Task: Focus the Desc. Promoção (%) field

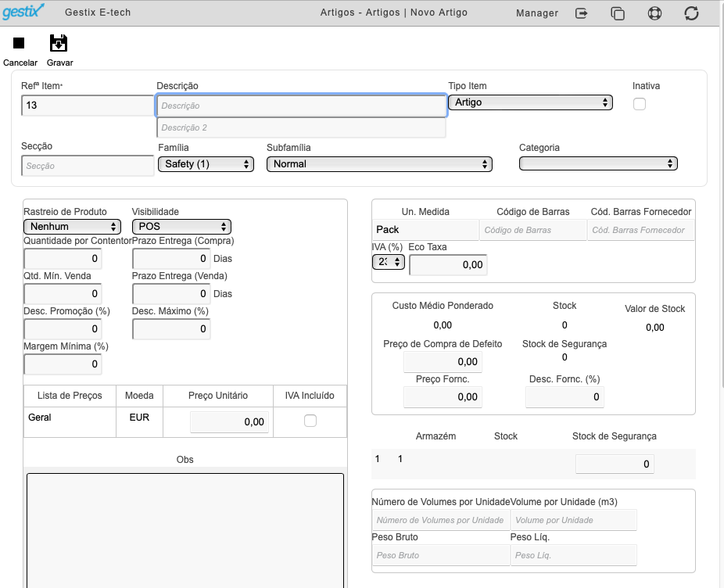Action: click(x=63, y=329)
